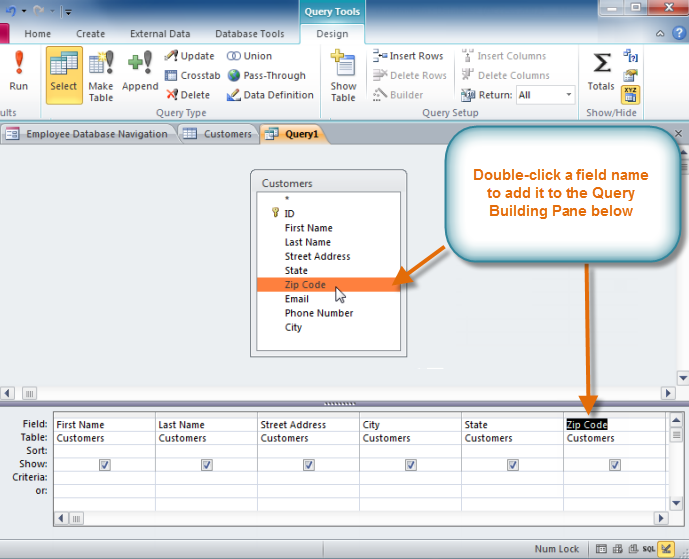This screenshot has width=689, height=559.
Task: Open the Home ribbon tab
Action: click(37, 34)
